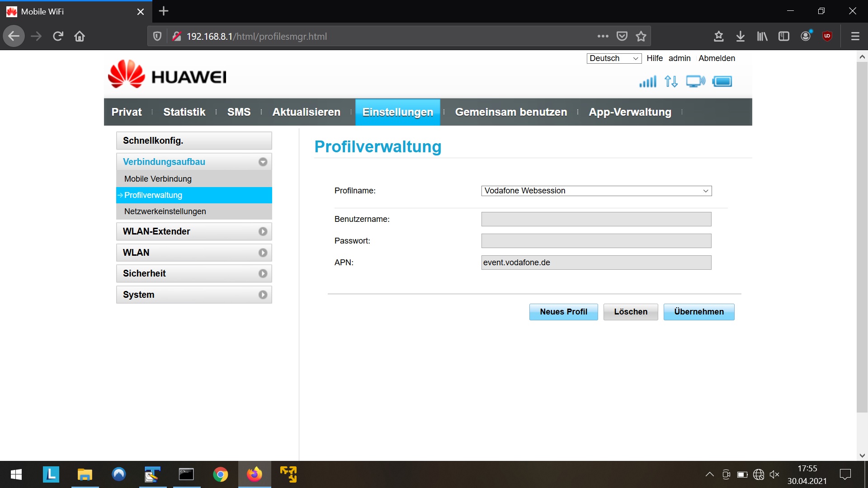Click the insecure connection lock icon
Viewport: 868px width, 488px height.
(x=177, y=36)
